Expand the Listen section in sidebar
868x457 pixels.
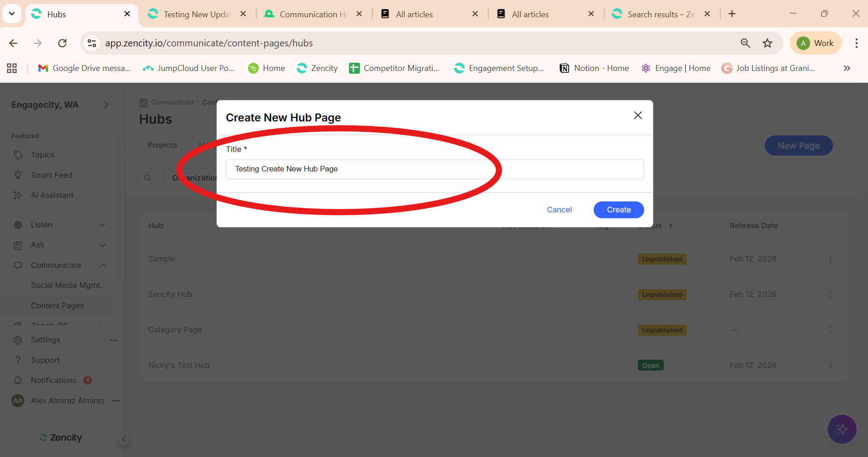[102, 225]
